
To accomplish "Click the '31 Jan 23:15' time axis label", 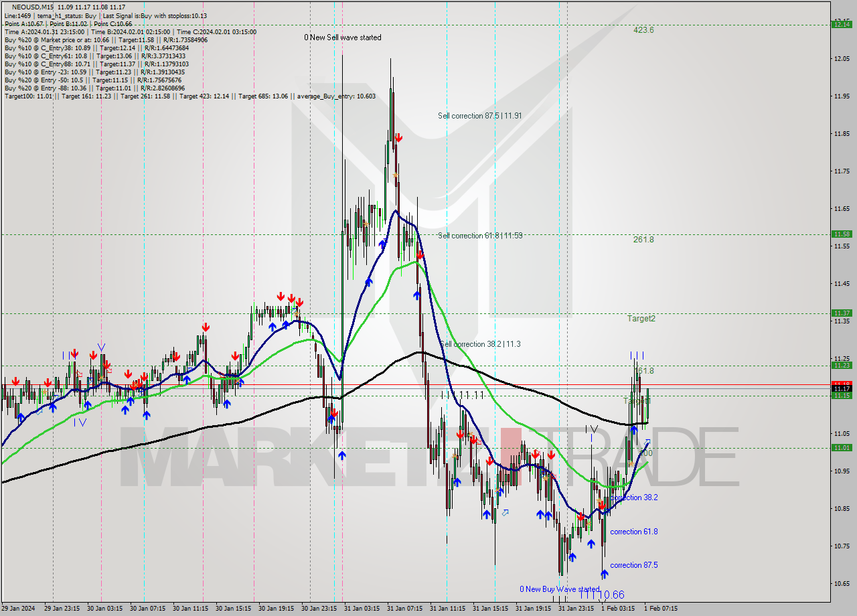I will [576, 609].
